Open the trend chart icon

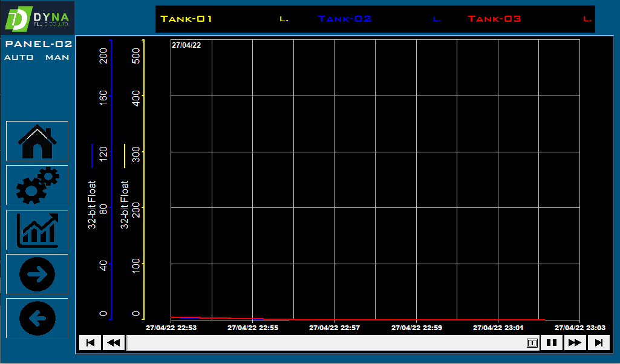pos(37,230)
